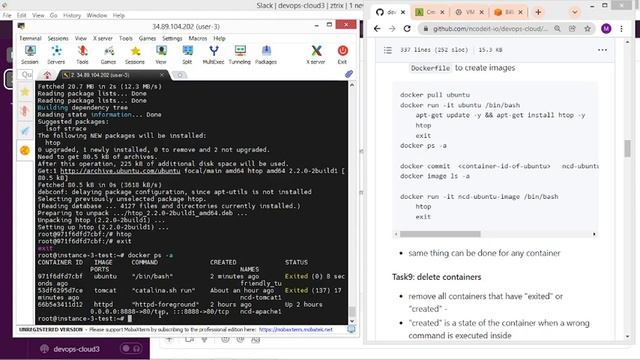Open a new Chrome tab with plus button
This screenshot has width=640, height=360.
pyautogui.click(x=538, y=12)
